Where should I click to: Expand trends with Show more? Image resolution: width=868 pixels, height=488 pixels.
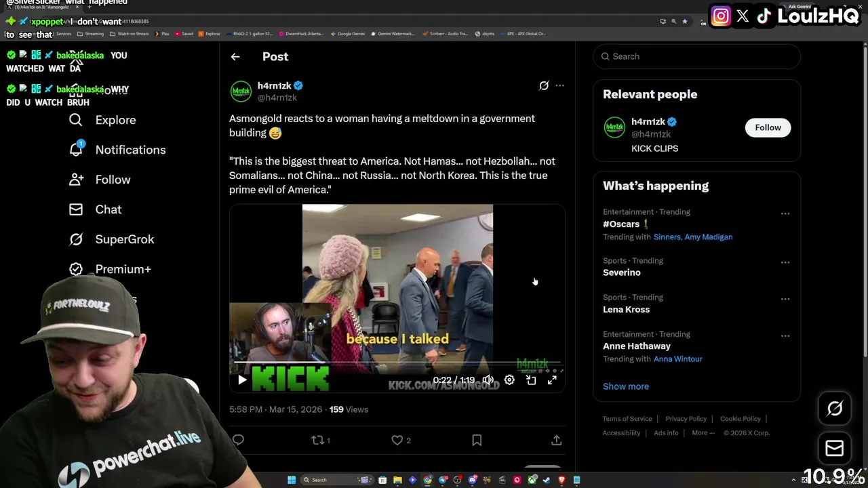[626, 386]
